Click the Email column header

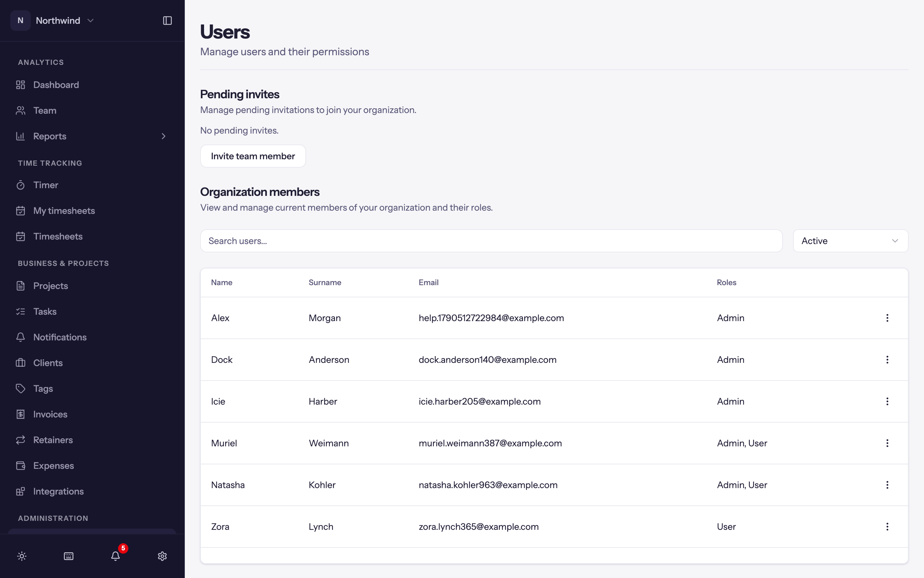click(x=428, y=283)
